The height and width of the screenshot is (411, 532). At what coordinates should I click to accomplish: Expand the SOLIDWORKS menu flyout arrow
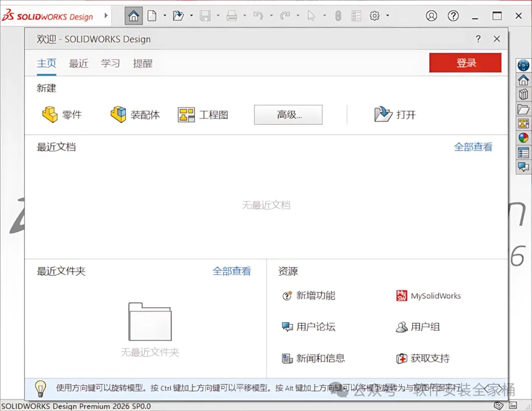[106, 16]
